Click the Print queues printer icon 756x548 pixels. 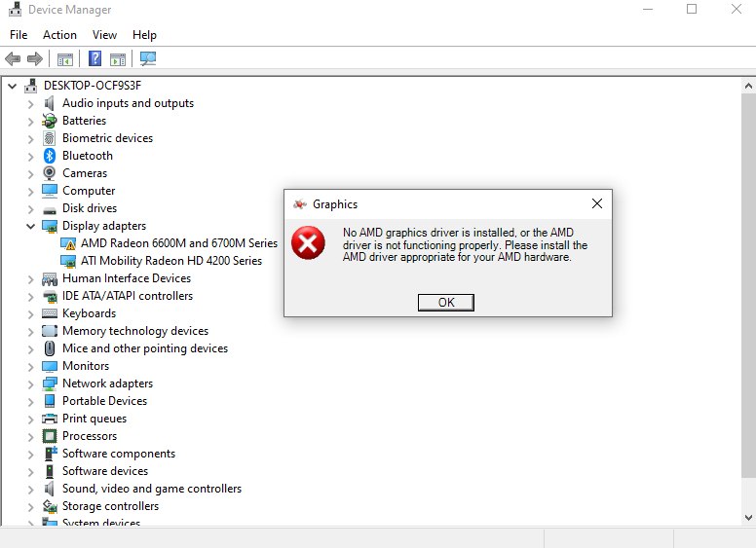click(x=49, y=419)
